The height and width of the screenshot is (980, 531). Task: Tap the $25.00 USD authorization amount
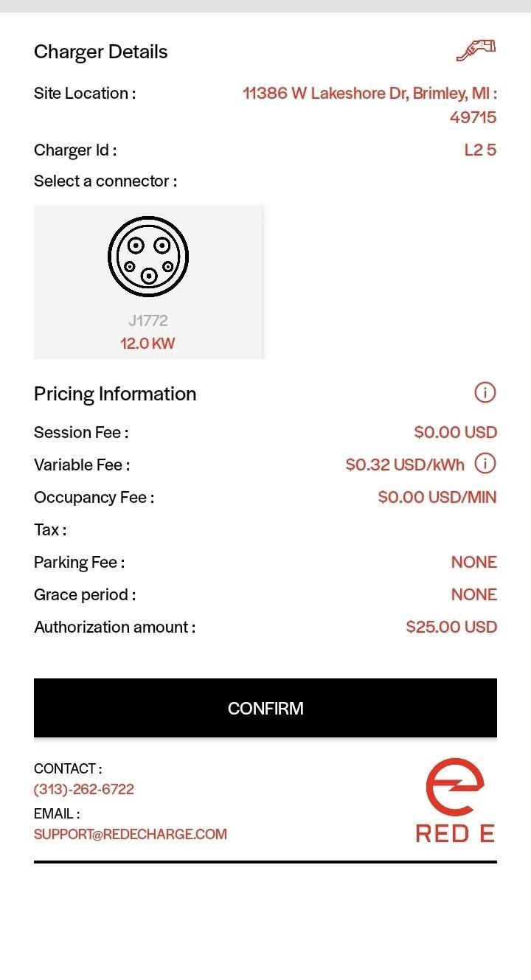[x=451, y=627]
